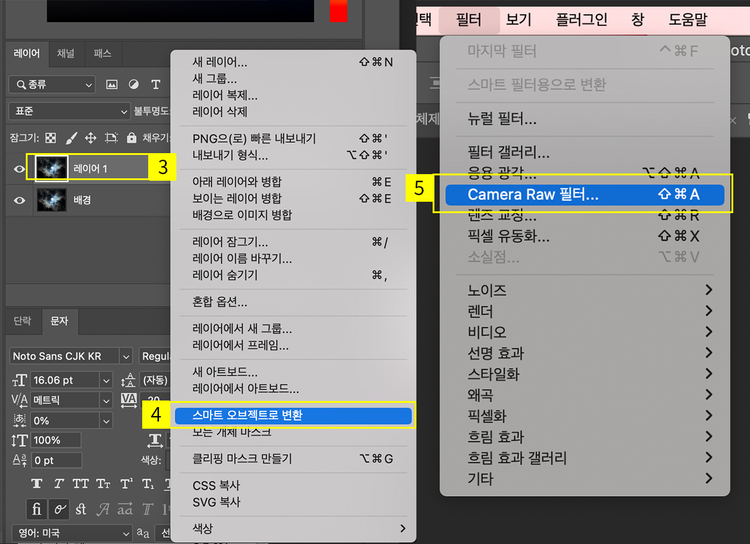
Task: Switch to the 단락 tab
Action: click(x=22, y=321)
